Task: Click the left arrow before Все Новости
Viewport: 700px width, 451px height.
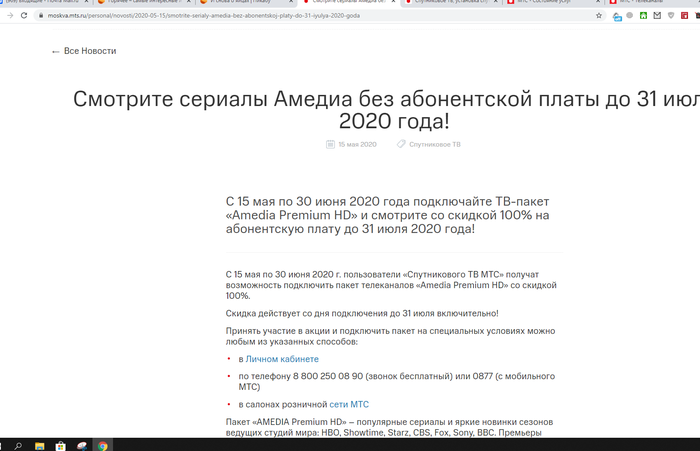Action: click(55, 52)
